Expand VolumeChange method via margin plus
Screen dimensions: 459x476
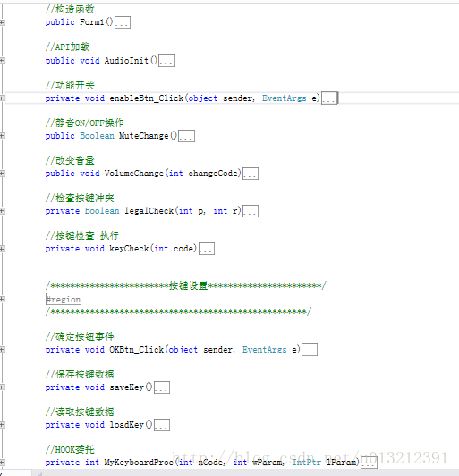(2, 174)
